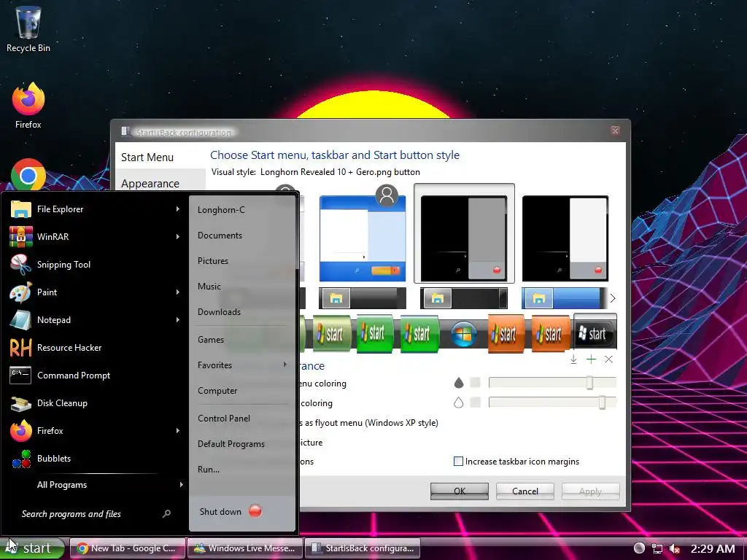Open Firefox desktop shortcut
Screen dimensions: 747x560
coord(28,106)
